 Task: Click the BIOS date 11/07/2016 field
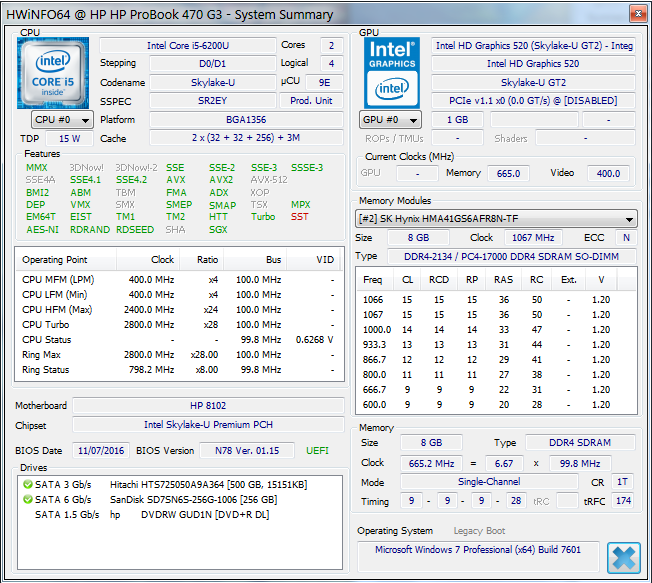pyautogui.click(x=101, y=450)
